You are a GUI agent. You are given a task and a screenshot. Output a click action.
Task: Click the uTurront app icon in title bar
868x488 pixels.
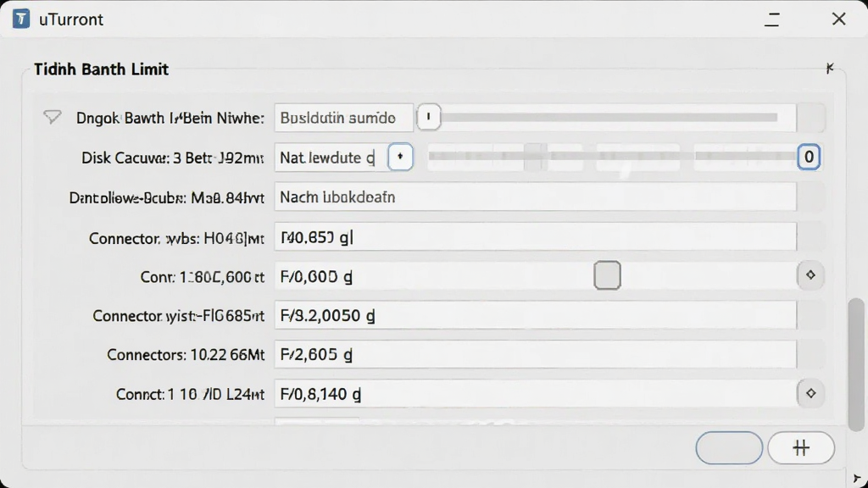(x=21, y=19)
